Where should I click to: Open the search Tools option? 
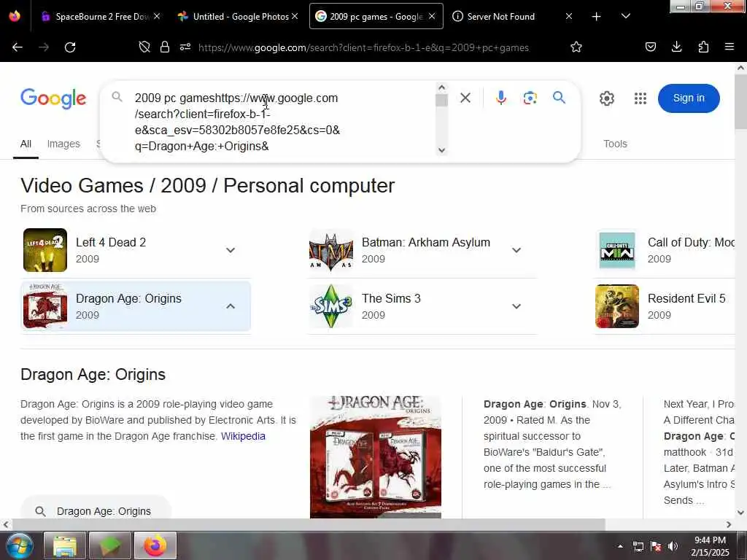[615, 144]
